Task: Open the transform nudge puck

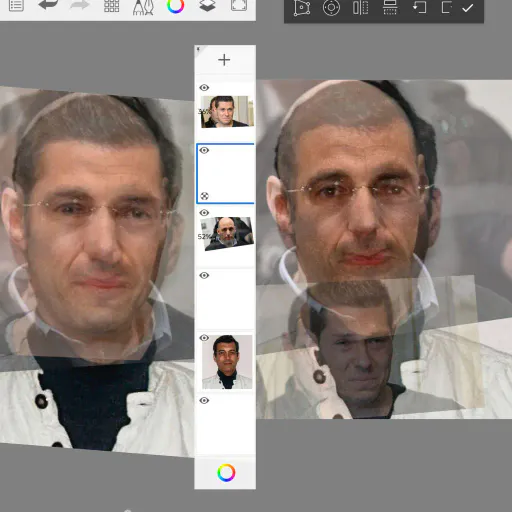Action: click(331, 8)
